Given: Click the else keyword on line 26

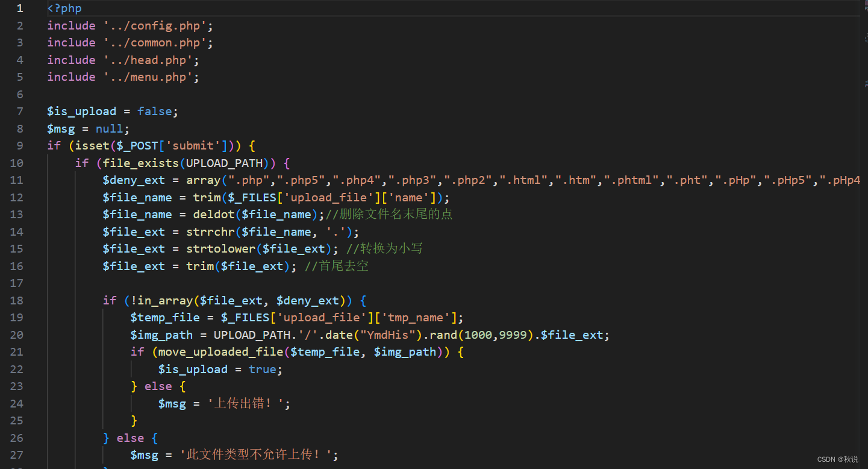Looking at the screenshot, I should click(131, 438).
